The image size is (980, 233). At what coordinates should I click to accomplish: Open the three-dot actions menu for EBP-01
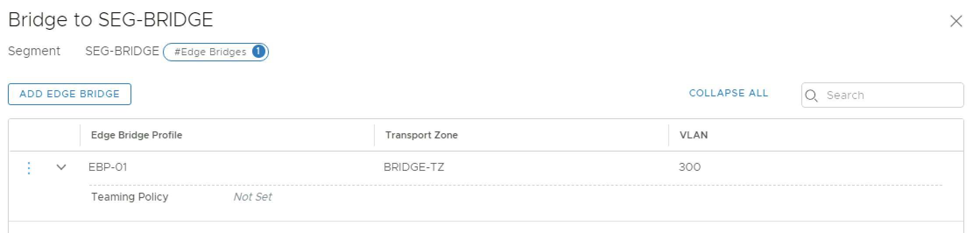pos(29,168)
